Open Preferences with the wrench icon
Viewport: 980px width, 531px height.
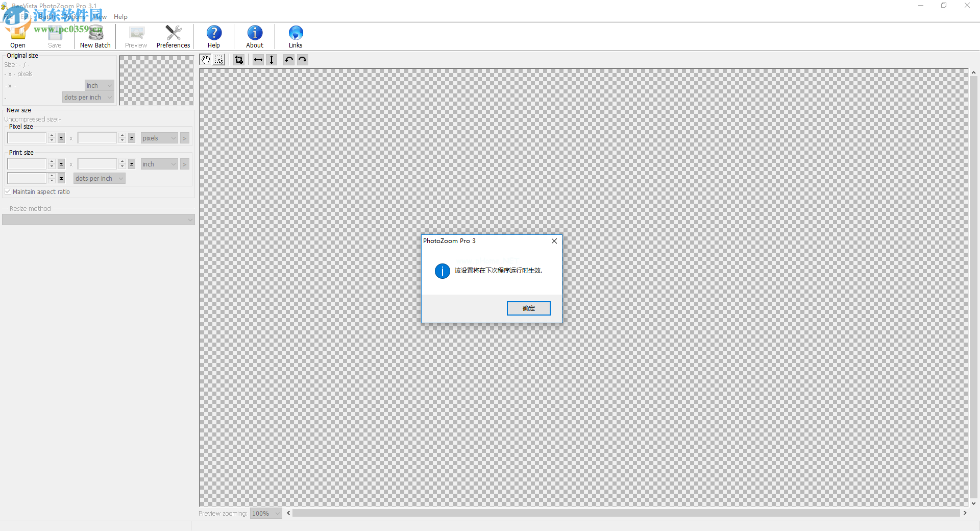point(173,37)
